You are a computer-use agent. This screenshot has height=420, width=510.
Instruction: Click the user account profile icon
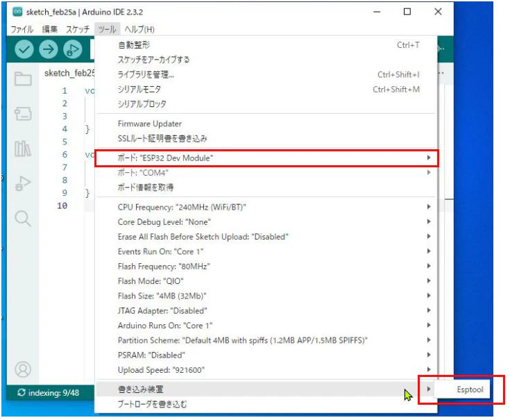pyautogui.click(x=23, y=369)
